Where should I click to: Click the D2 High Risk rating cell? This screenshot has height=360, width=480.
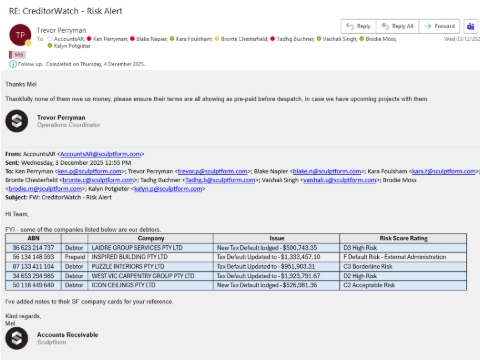click(403, 276)
